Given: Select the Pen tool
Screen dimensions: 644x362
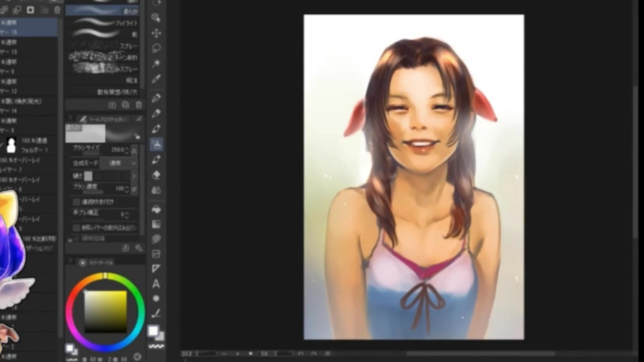Looking at the screenshot, I should 156,98.
